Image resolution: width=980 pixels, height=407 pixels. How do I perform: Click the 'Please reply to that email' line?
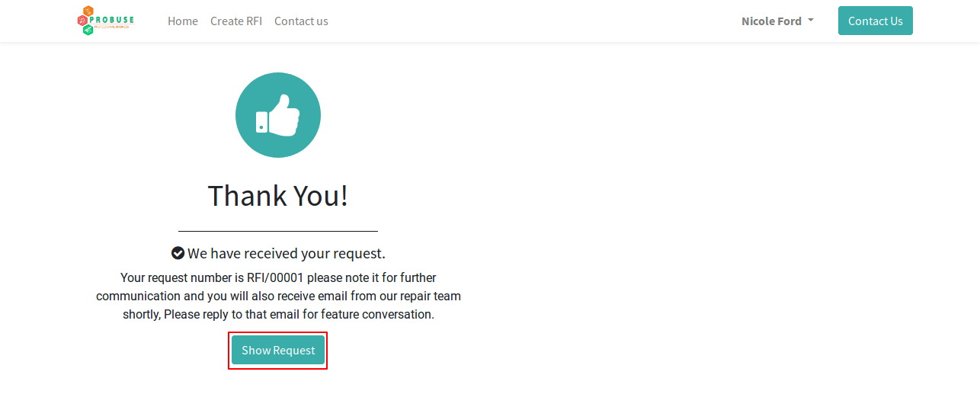click(x=278, y=314)
